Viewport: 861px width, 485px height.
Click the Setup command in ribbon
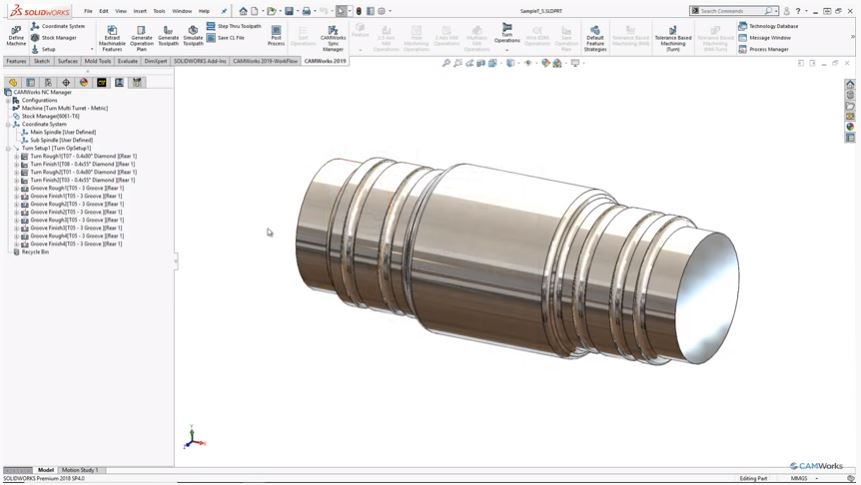point(43,49)
